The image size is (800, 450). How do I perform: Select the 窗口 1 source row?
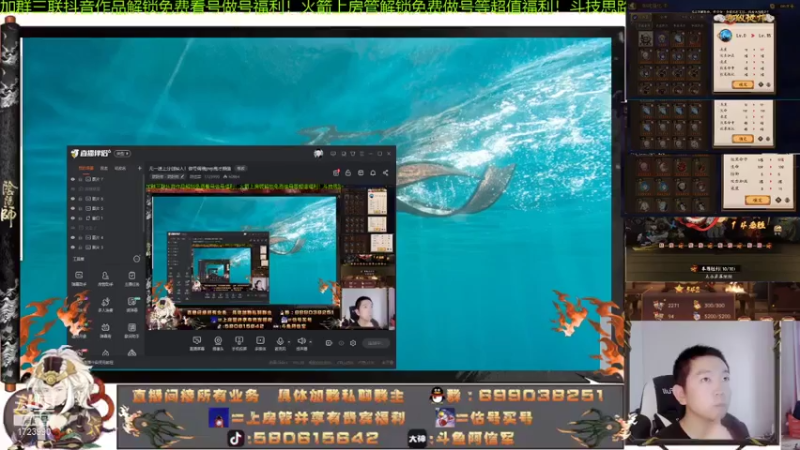click(106, 218)
